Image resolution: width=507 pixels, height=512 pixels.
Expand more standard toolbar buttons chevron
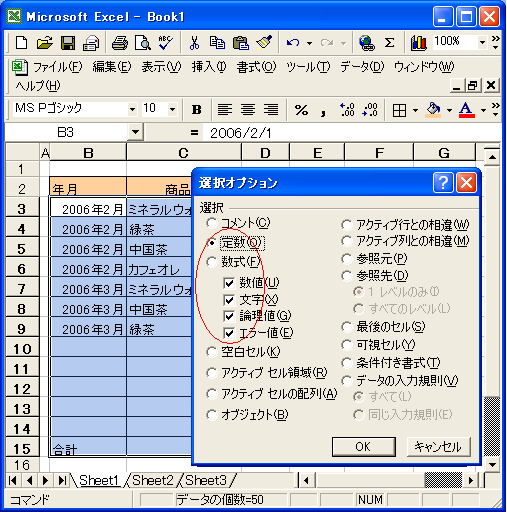click(496, 42)
